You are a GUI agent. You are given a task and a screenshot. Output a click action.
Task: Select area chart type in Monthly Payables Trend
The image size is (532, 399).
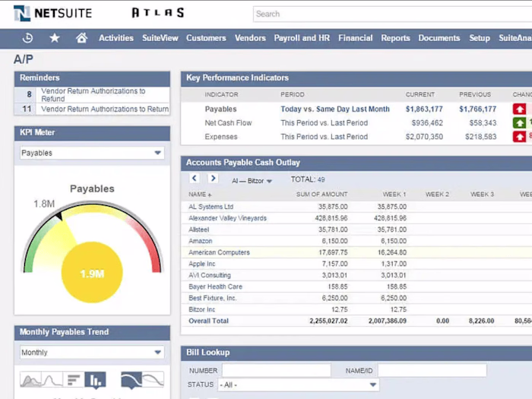point(30,380)
